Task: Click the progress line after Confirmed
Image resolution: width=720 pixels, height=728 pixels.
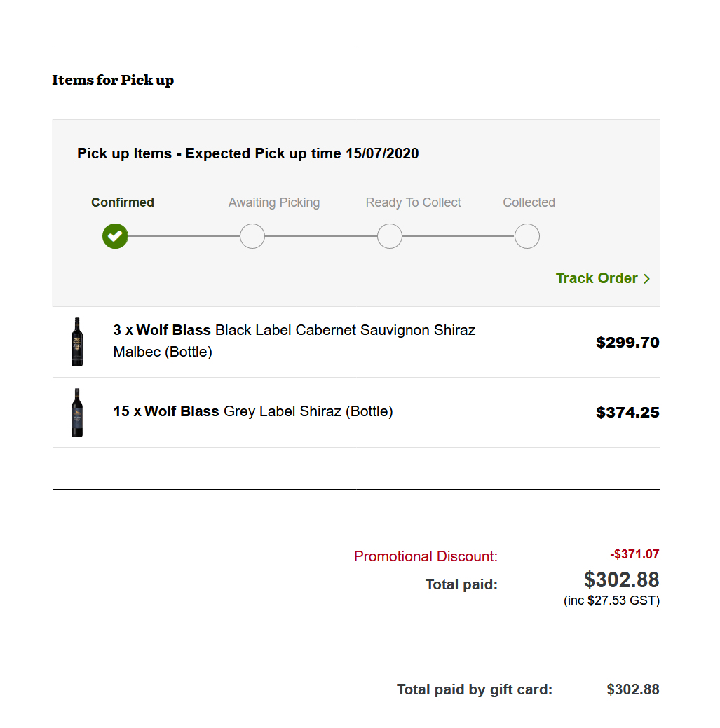Action: coord(184,236)
